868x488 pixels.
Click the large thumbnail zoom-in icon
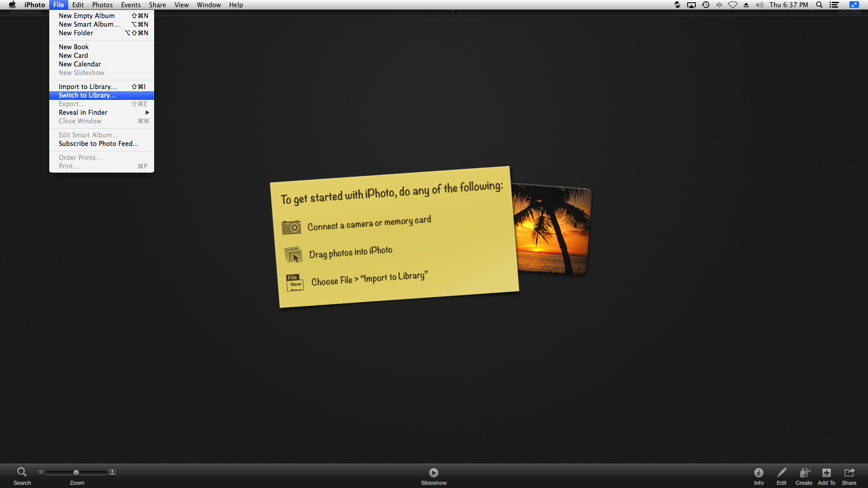(113, 472)
